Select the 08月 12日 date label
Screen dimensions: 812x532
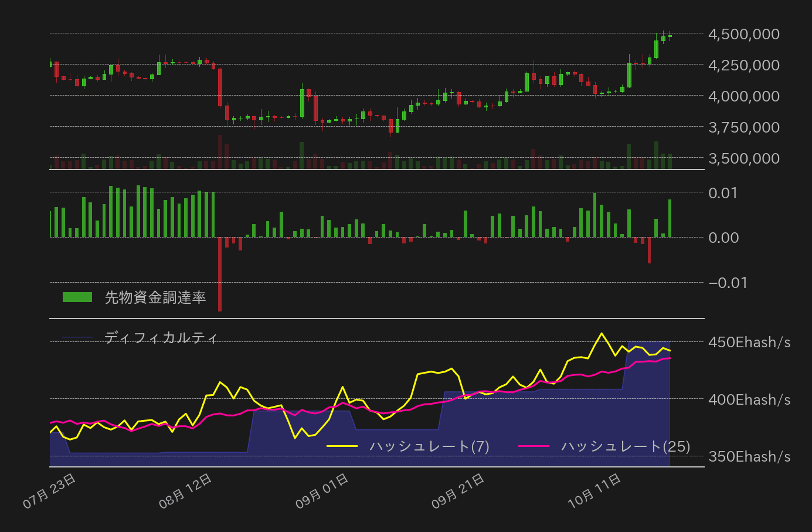pyautogui.click(x=186, y=491)
